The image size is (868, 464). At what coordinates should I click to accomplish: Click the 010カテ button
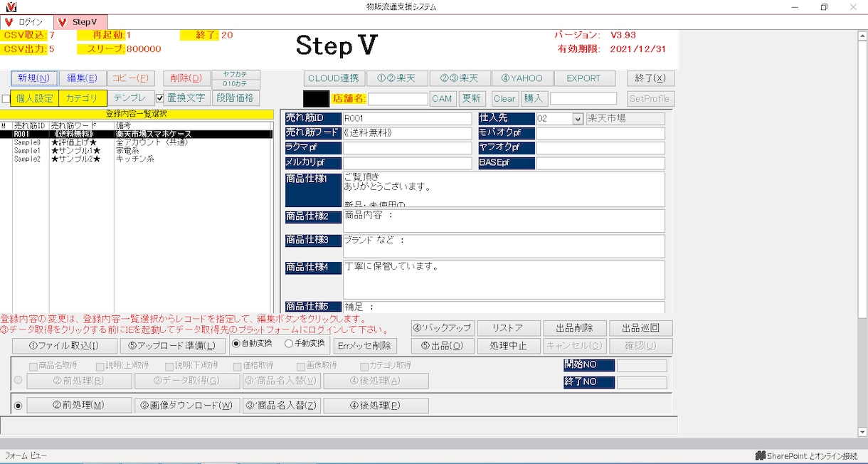(x=235, y=83)
